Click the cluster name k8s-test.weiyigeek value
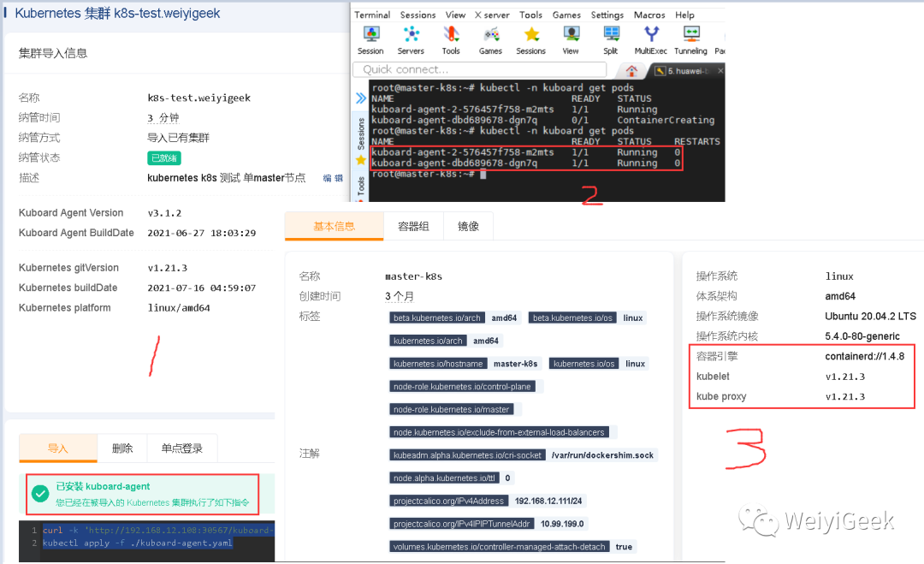The image size is (924, 564). click(x=198, y=98)
